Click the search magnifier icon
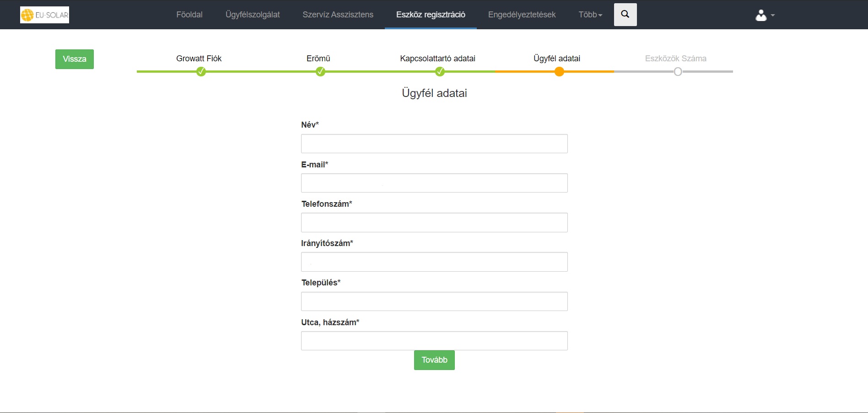Screen dimensions: 868x413 coord(625,15)
